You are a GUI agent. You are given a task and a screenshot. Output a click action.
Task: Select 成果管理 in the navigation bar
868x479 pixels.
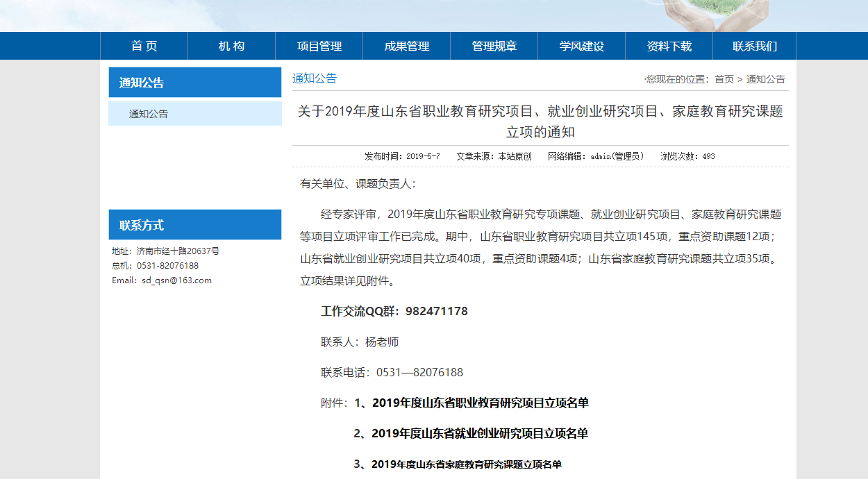407,46
